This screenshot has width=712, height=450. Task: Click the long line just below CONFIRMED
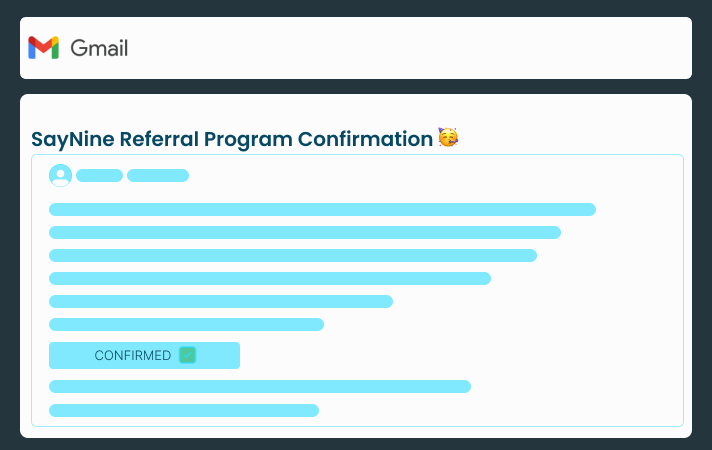pos(260,386)
